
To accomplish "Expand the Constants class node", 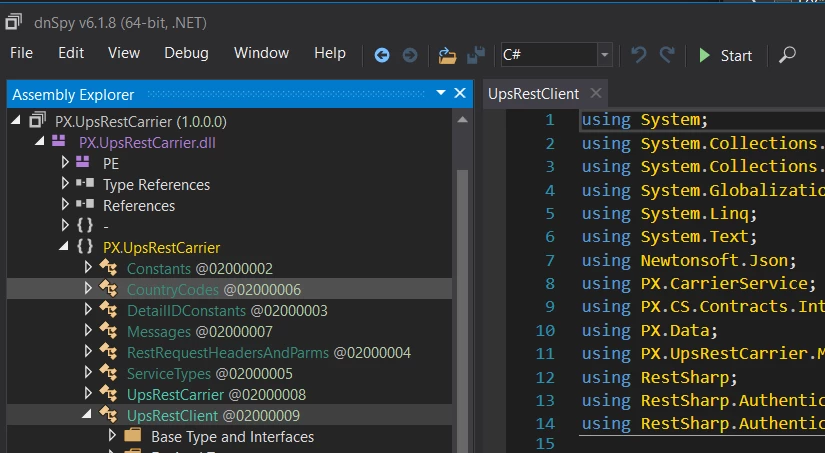I will 88,267.
